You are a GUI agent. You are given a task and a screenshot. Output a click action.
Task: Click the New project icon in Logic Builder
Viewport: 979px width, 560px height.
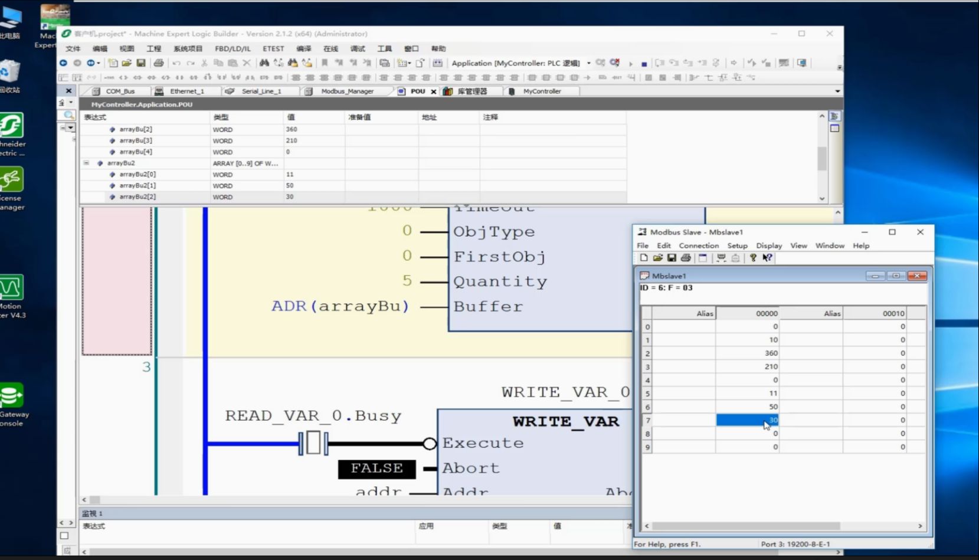(113, 63)
